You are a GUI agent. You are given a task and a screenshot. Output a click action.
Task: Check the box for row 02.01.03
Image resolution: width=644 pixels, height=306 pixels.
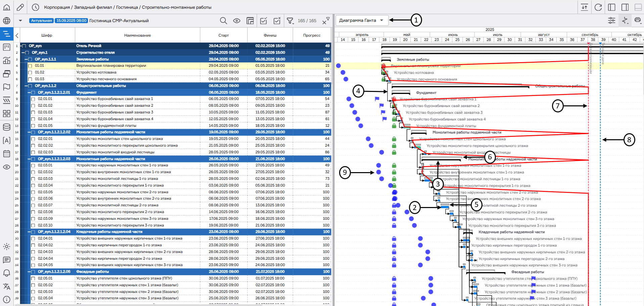tap(33, 112)
